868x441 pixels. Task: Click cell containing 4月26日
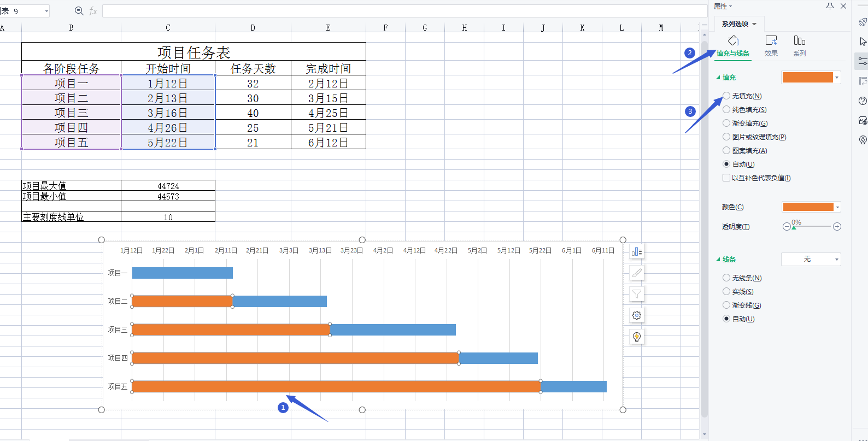[x=168, y=127]
